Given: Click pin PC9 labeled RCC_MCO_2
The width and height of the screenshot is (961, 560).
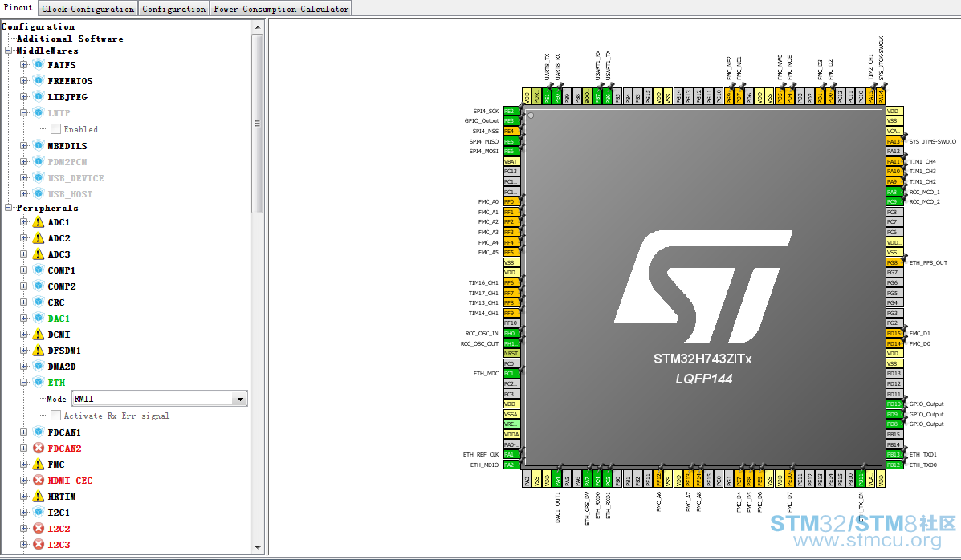Looking at the screenshot, I should click(894, 201).
